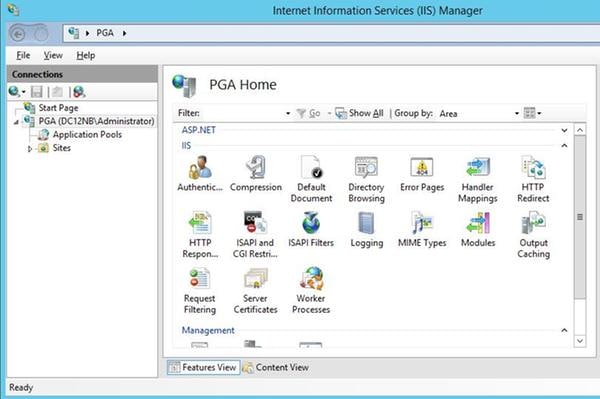Click the IIS Manager title bar icon

coord(13,9)
